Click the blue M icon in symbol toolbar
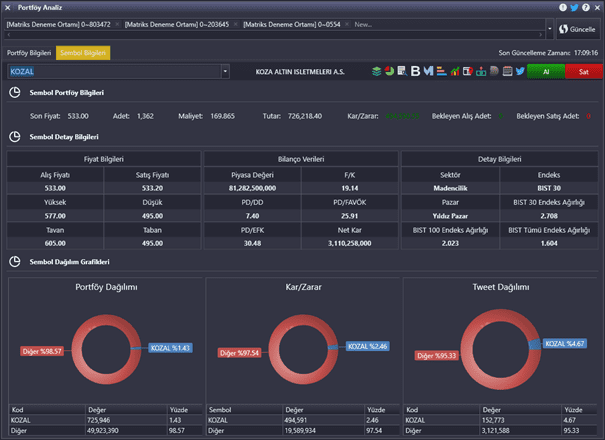This screenshot has width=605, height=440. pos(428,71)
